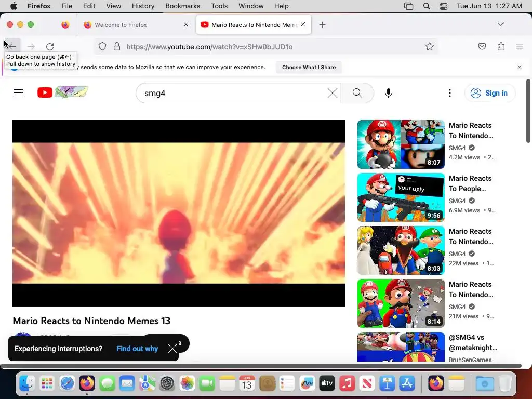Open Music app in the Dock
The image size is (532, 399).
[x=347, y=384]
